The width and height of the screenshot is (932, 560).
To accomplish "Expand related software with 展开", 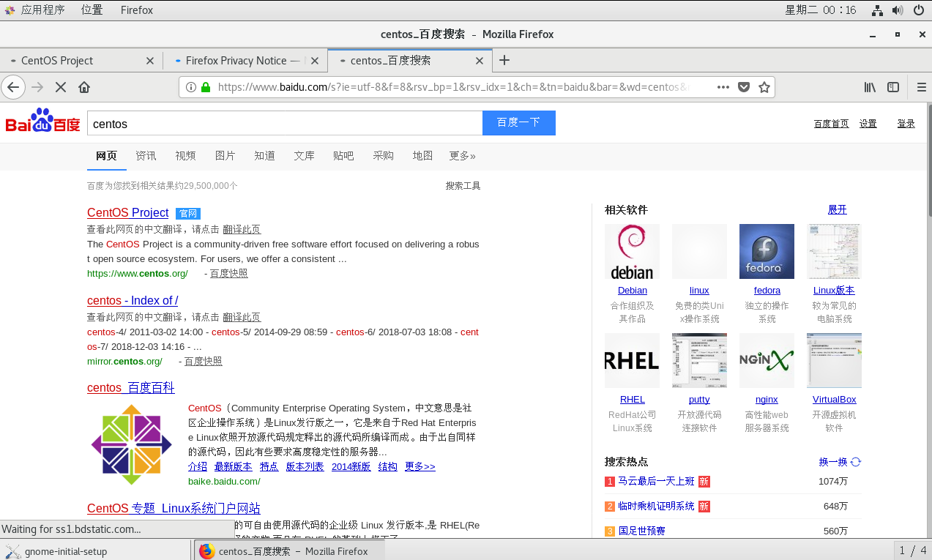I will pyautogui.click(x=838, y=209).
